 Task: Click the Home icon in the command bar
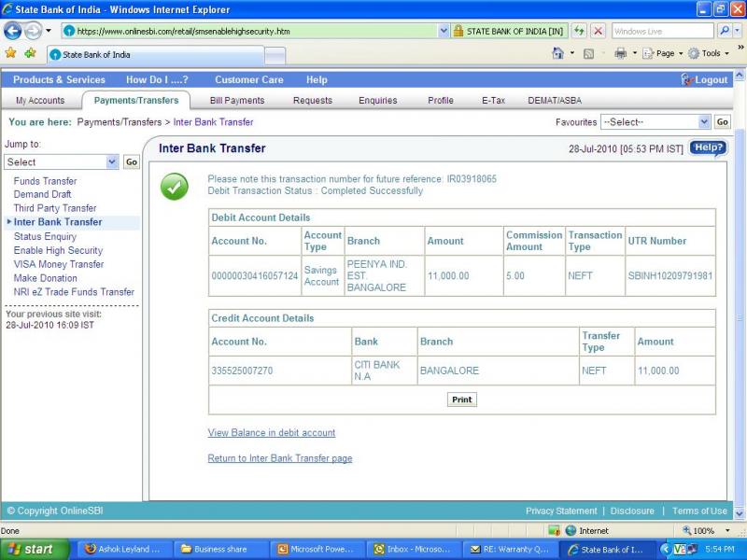click(x=557, y=53)
